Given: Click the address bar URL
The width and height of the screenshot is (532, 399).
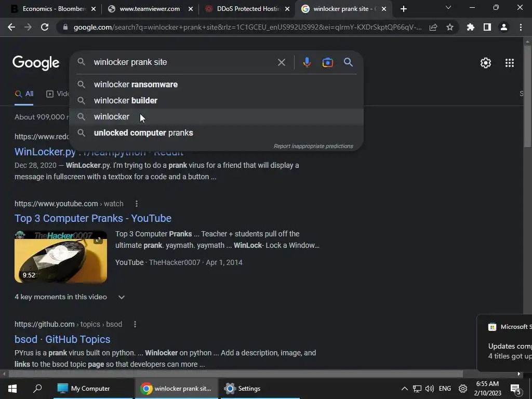Looking at the screenshot, I should (248, 28).
